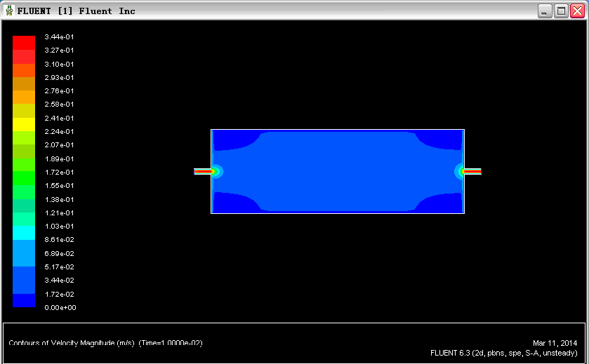Screen dimensions: 589x364
Task: Close the FLUENT graphics window
Action: tap(576, 11)
